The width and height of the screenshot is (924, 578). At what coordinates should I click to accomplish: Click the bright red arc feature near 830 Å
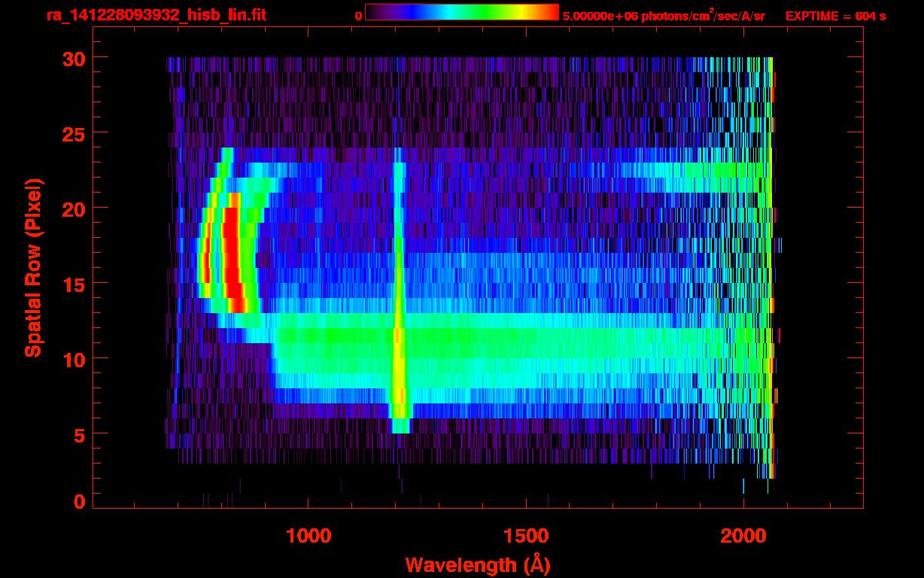[x=232, y=252]
